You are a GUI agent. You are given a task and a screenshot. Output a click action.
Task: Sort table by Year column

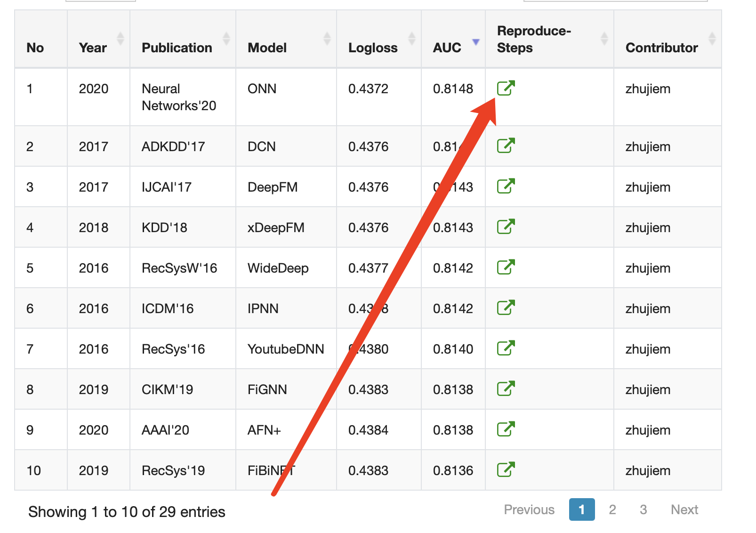point(98,39)
